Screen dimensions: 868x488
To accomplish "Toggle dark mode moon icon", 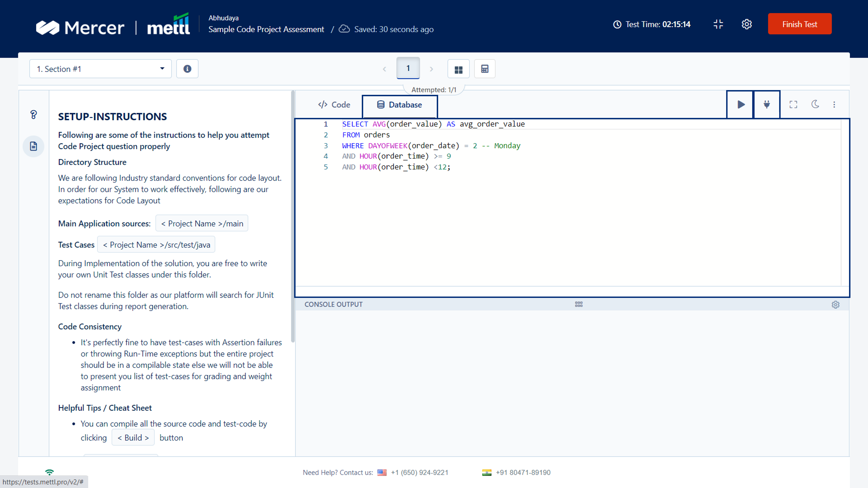I will (815, 105).
